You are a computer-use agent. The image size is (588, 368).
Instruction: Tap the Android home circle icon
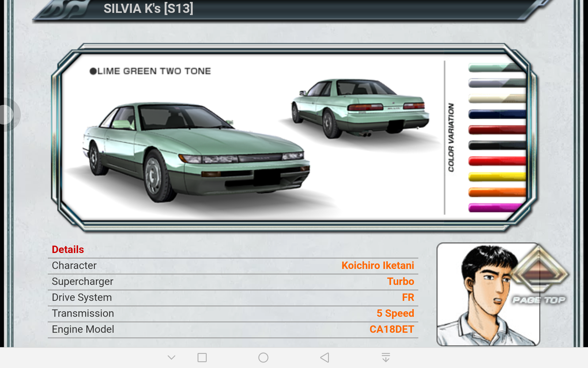click(x=263, y=358)
